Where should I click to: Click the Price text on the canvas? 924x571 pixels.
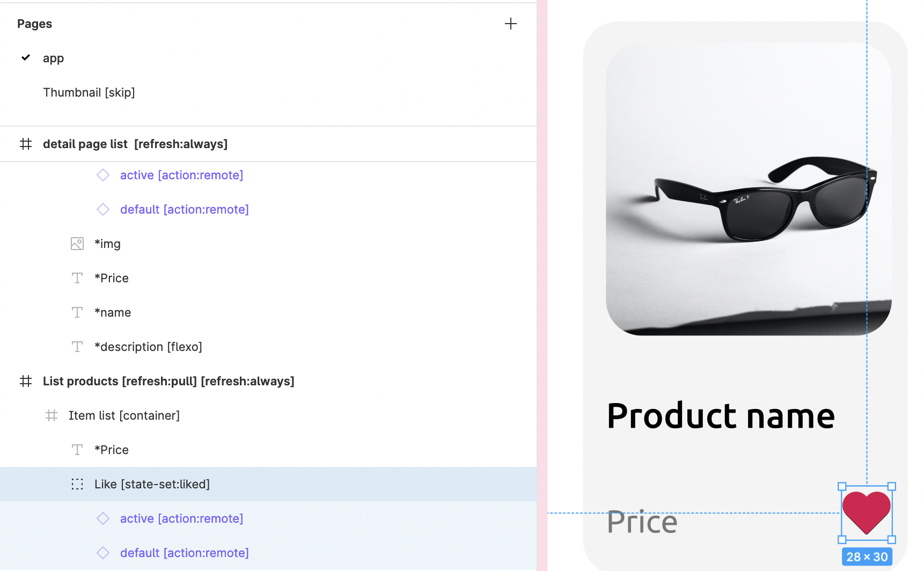(x=642, y=522)
